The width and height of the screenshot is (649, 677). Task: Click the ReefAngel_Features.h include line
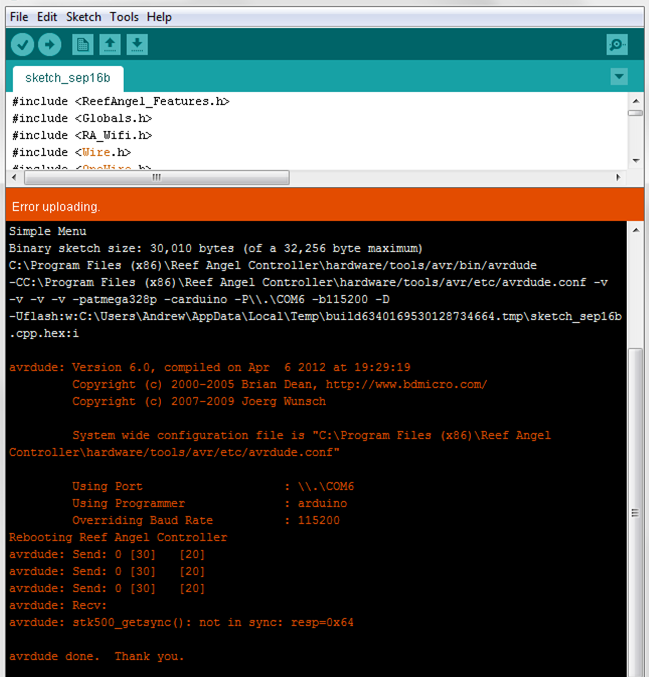click(121, 101)
